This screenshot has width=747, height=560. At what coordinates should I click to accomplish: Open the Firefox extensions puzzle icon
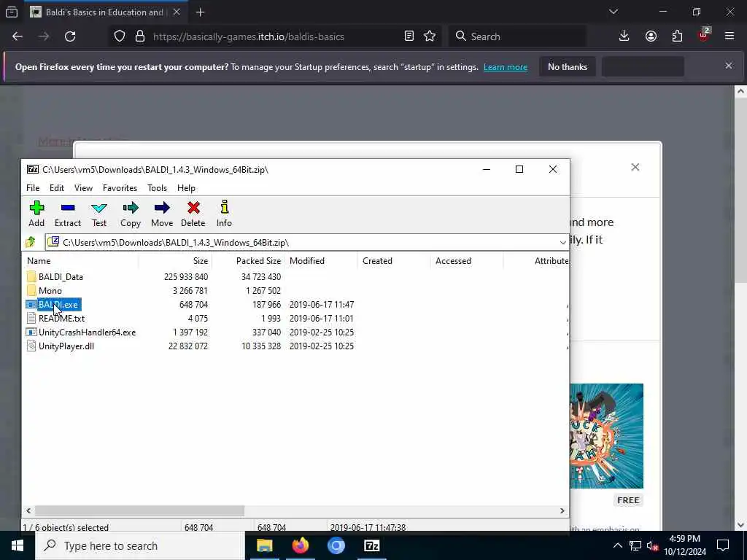677,36
